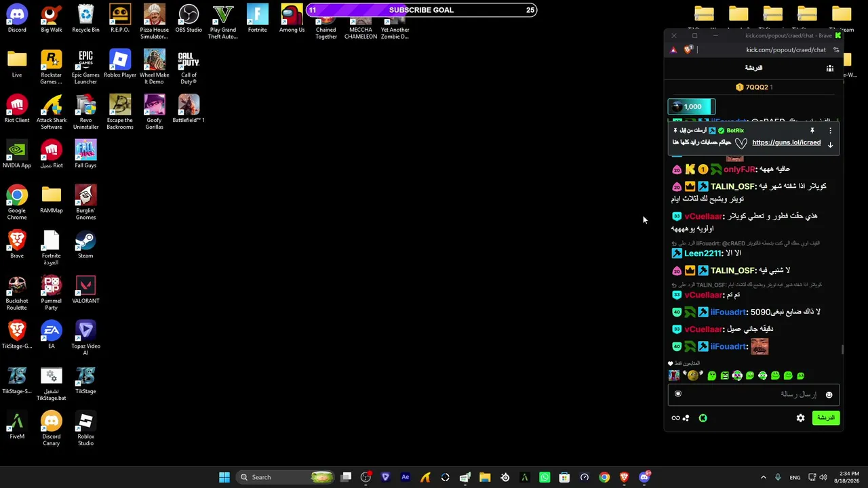
Task: Open the Among Us shortcut
Action: click(292, 18)
